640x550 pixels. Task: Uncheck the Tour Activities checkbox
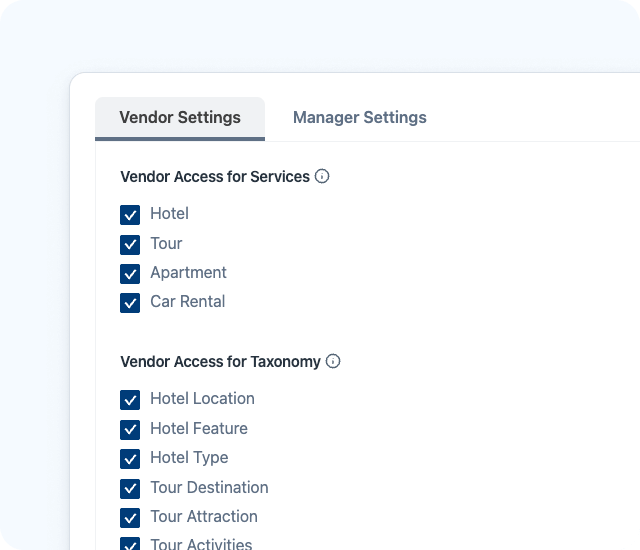(x=130, y=545)
